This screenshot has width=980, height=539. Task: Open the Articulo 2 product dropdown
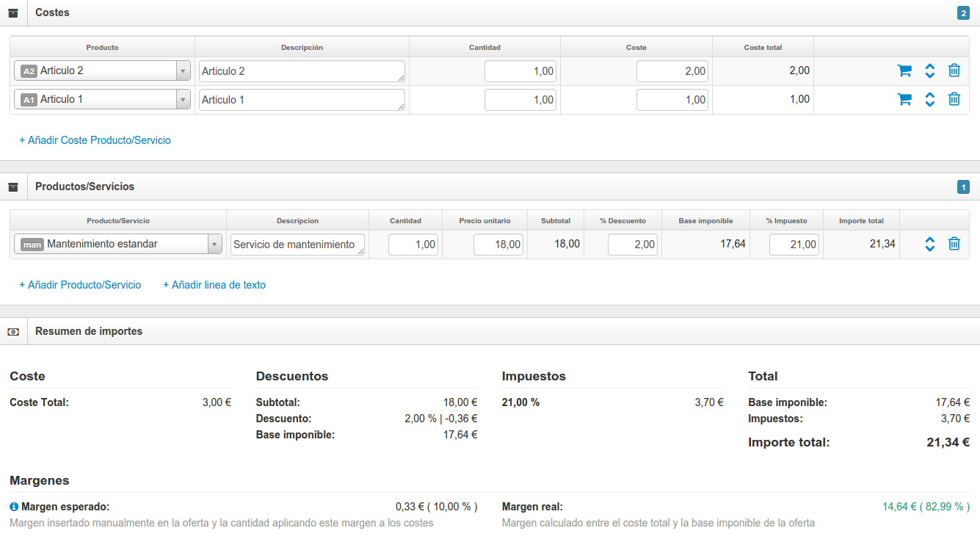click(x=102, y=70)
